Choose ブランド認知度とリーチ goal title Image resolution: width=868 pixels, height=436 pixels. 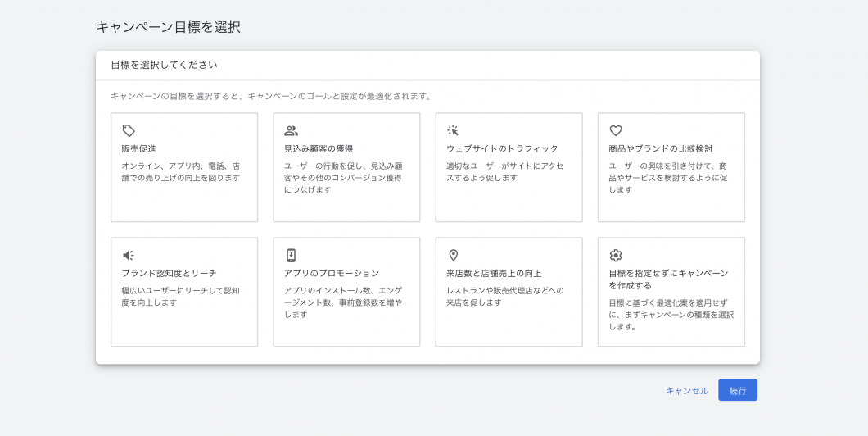pos(169,274)
